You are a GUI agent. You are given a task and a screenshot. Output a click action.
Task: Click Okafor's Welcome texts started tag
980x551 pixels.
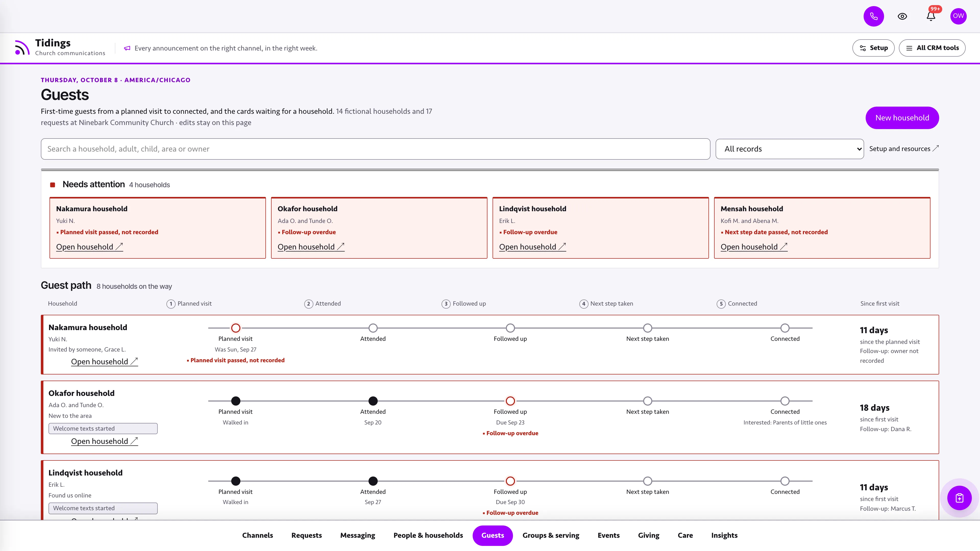103,429
